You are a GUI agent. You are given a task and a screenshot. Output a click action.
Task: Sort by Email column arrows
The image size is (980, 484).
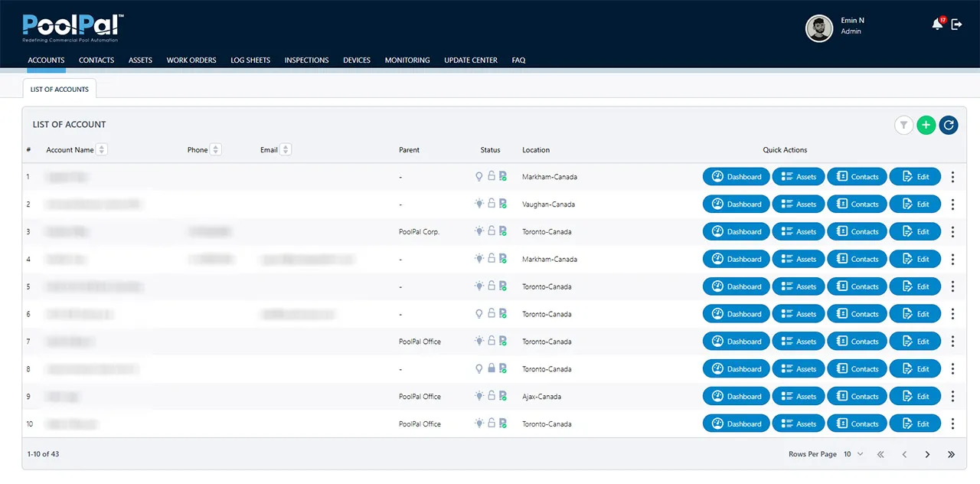click(286, 150)
